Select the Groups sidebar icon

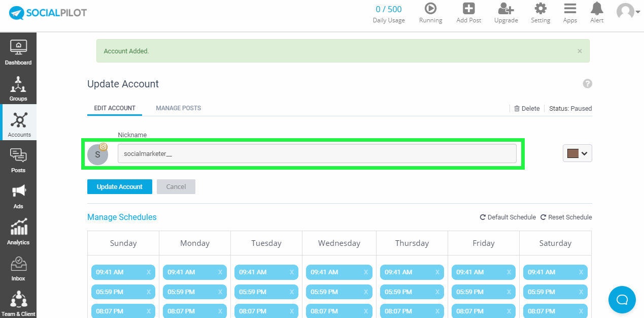pyautogui.click(x=18, y=87)
